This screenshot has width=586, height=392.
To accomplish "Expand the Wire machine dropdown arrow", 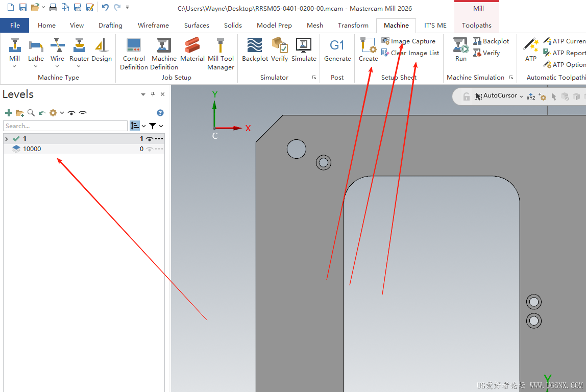I will (57, 66).
